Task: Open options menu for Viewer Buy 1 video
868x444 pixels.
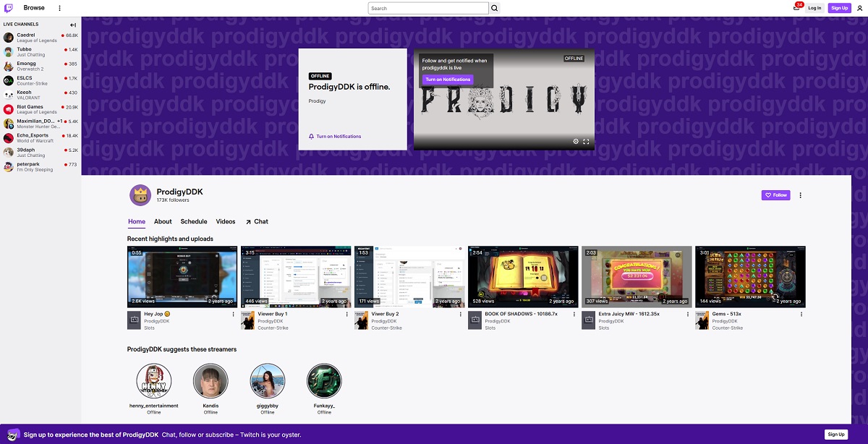Action: pos(346,315)
